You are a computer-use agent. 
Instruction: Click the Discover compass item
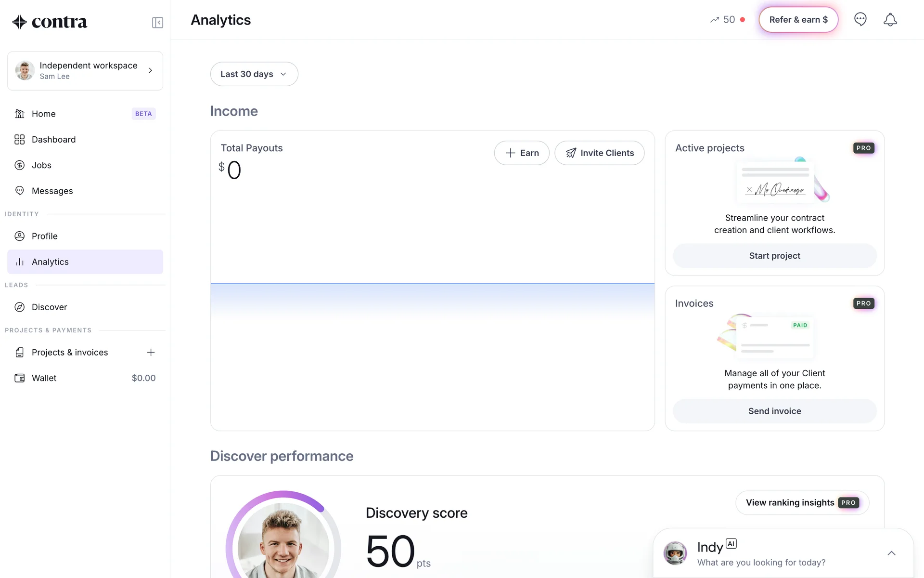pos(49,307)
